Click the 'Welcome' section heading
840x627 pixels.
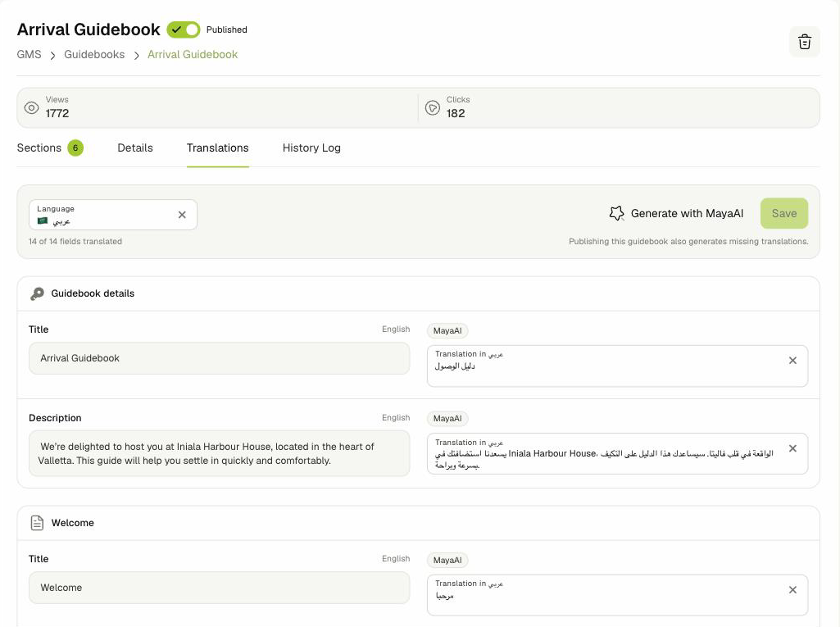click(x=72, y=523)
